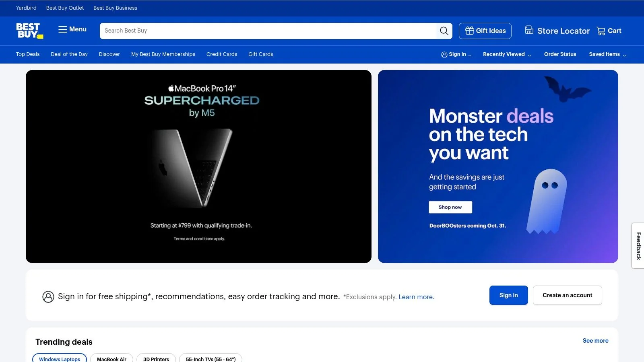Click Create an account button

point(568,295)
